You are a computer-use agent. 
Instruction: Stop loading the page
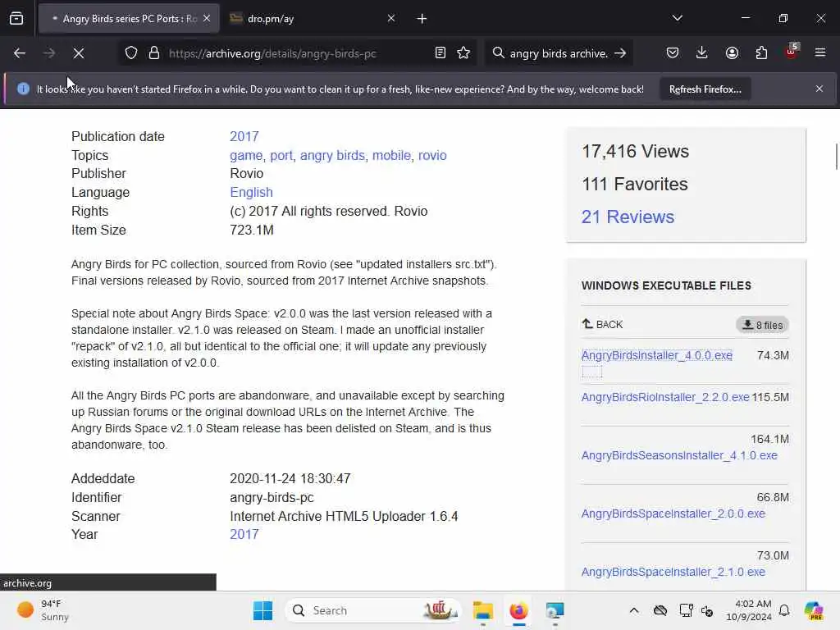pos(78,53)
